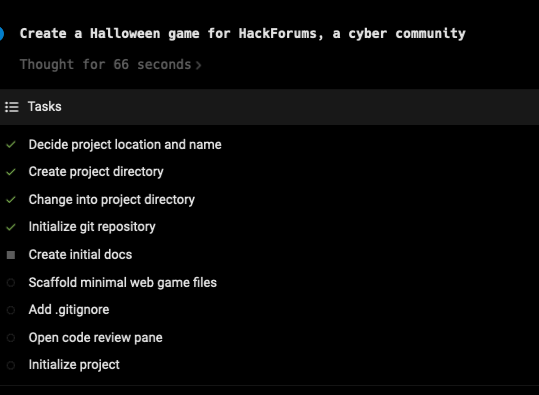Image resolution: width=539 pixels, height=395 pixels.
Task: Click the checkmark beside 'Initialize git repository'
Action: [11, 227]
